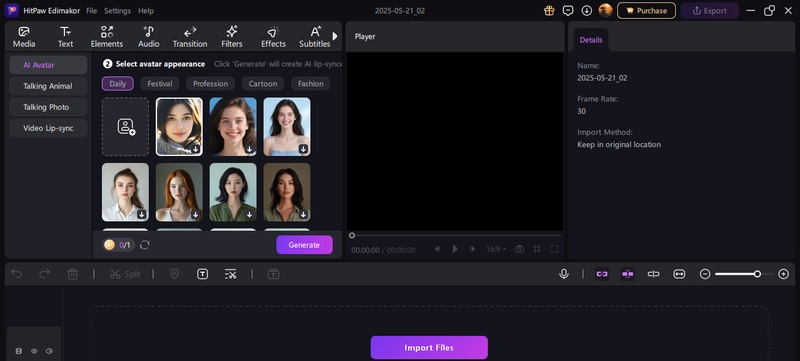This screenshot has width=800, height=361.
Task: Select the avatar in a light blue top
Action: [x=287, y=126]
